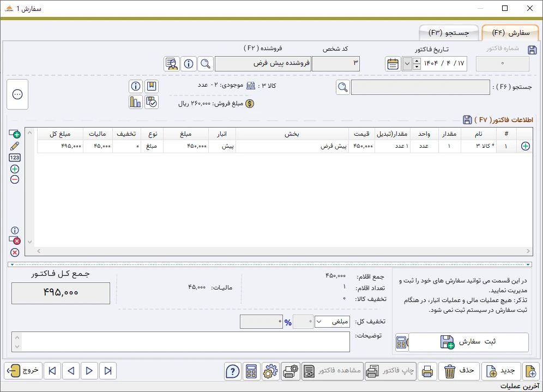
Task: Jump using the left bar-arrow navigation button
Action: 52,371
